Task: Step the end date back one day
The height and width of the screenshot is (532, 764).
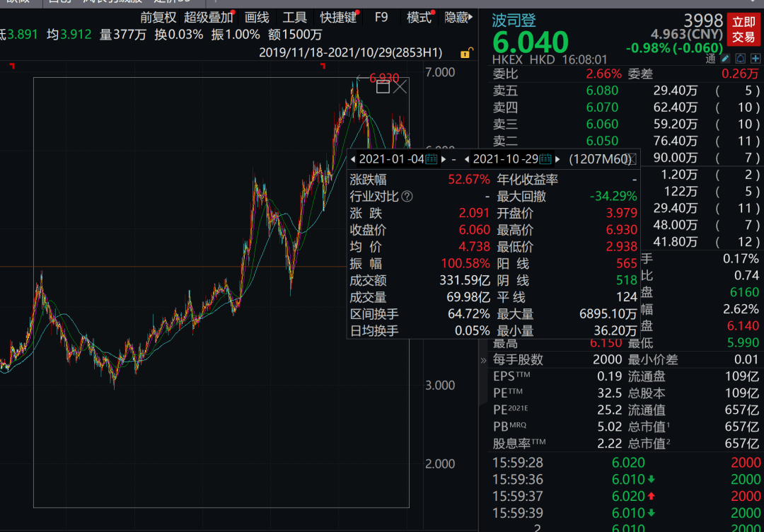Action: click(467, 158)
